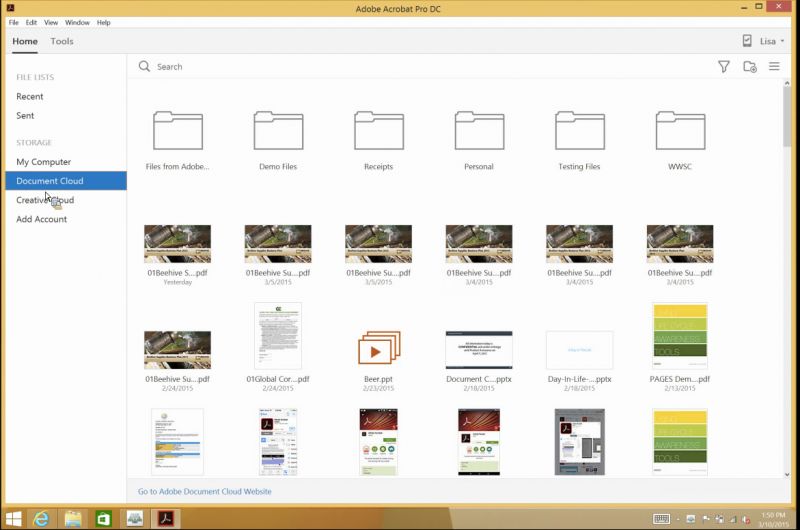Viewport: 800px width, 530px height.
Task: Click the scrollbar down arrow
Action: tap(787, 474)
